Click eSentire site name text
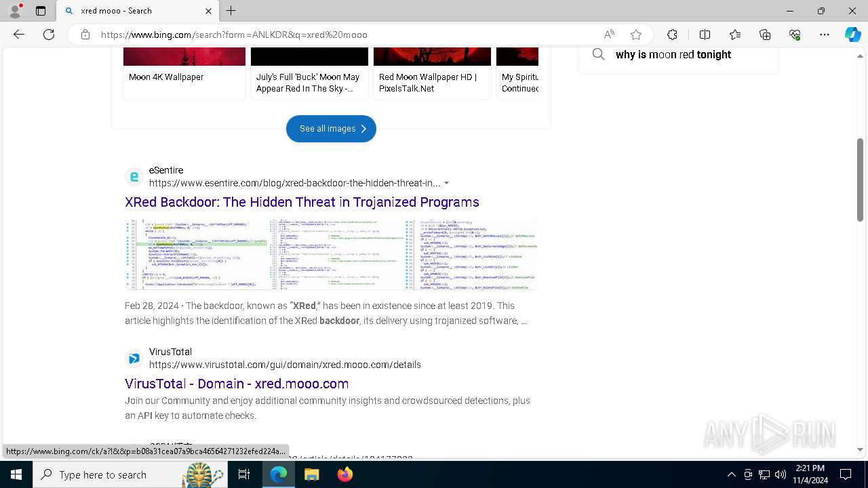Viewport: 868px width, 488px height. pyautogui.click(x=166, y=170)
